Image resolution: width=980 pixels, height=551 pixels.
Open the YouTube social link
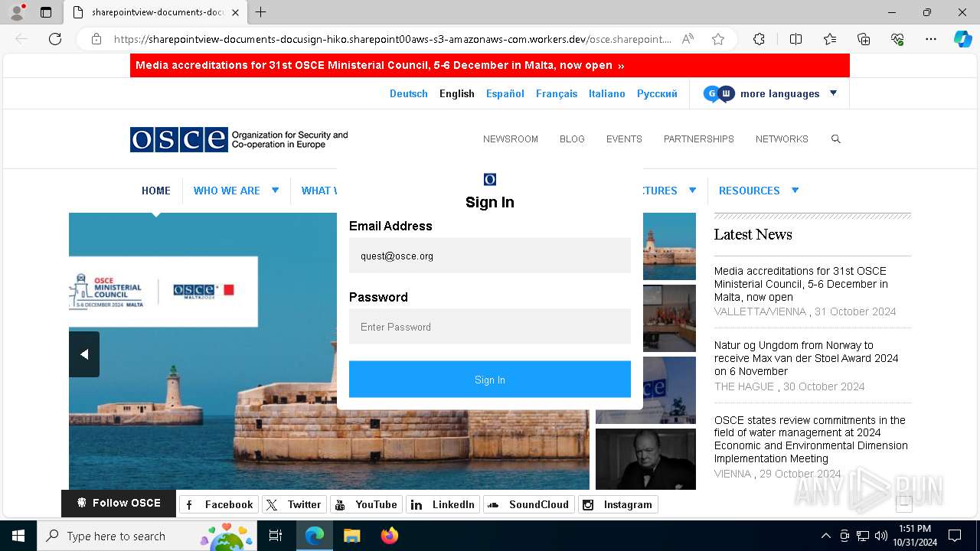(x=366, y=504)
